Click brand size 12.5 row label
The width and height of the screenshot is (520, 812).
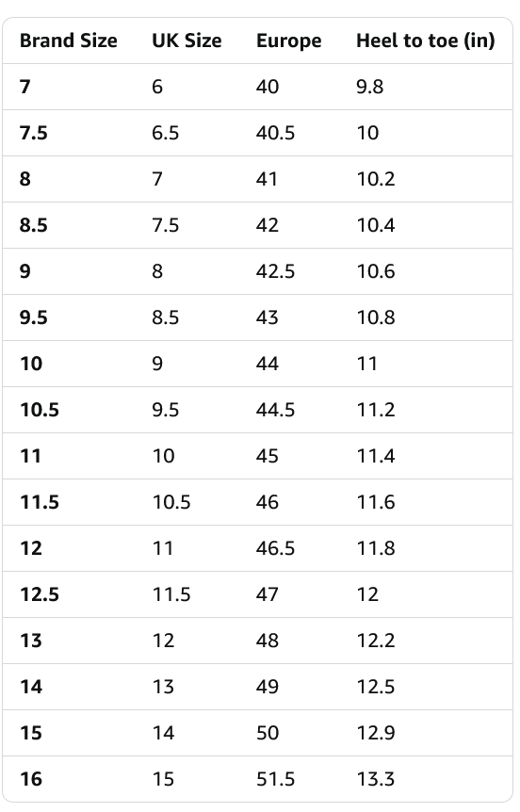[x=40, y=594]
